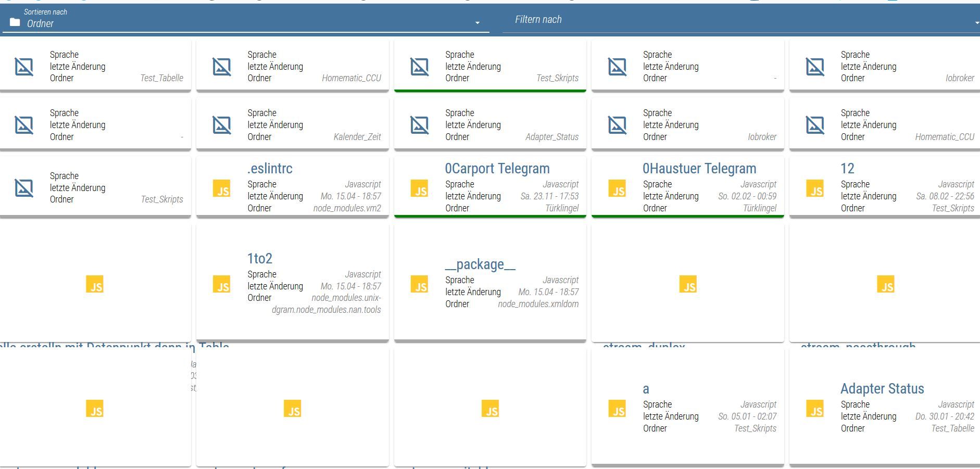980x469 pixels.
Task: Click the Blockly icon on the Adapter_Status folder card
Action: coord(419,125)
